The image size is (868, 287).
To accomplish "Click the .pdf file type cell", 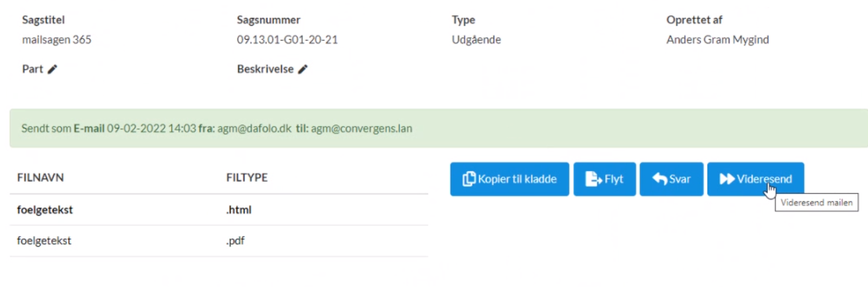I will pyautogui.click(x=236, y=241).
